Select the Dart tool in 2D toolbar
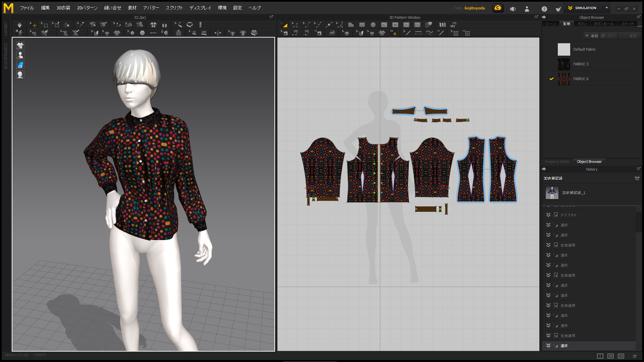Viewport: 644px width, 362px height. pyautogui.click(x=417, y=25)
